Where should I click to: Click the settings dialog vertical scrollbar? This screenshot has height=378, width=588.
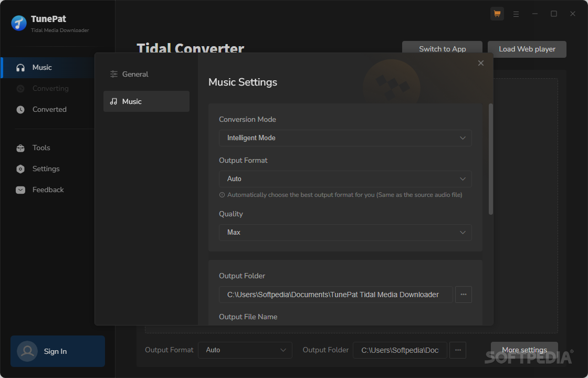[490, 159]
